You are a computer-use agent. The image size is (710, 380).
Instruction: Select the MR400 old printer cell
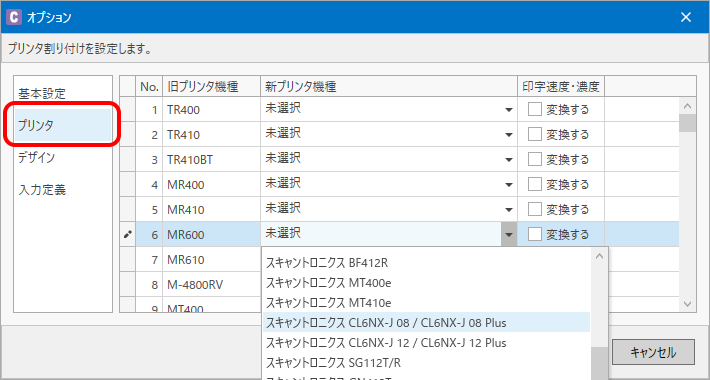[211, 184]
